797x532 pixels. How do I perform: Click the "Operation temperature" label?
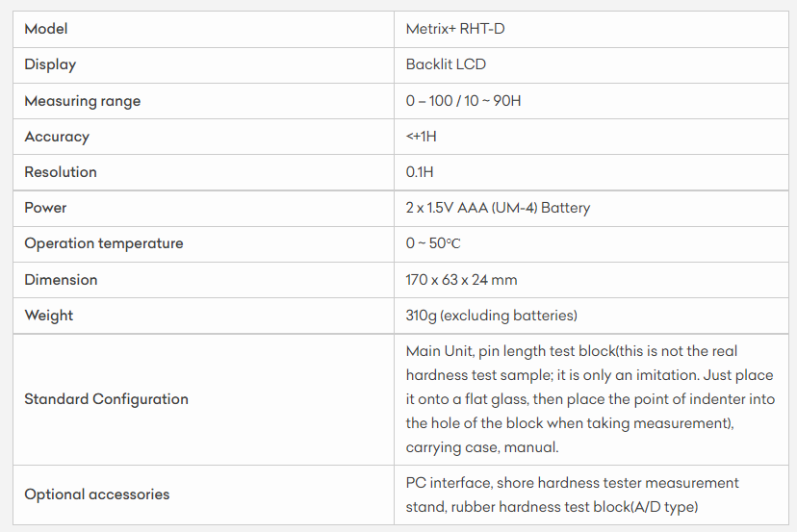[x=103, y=243]
